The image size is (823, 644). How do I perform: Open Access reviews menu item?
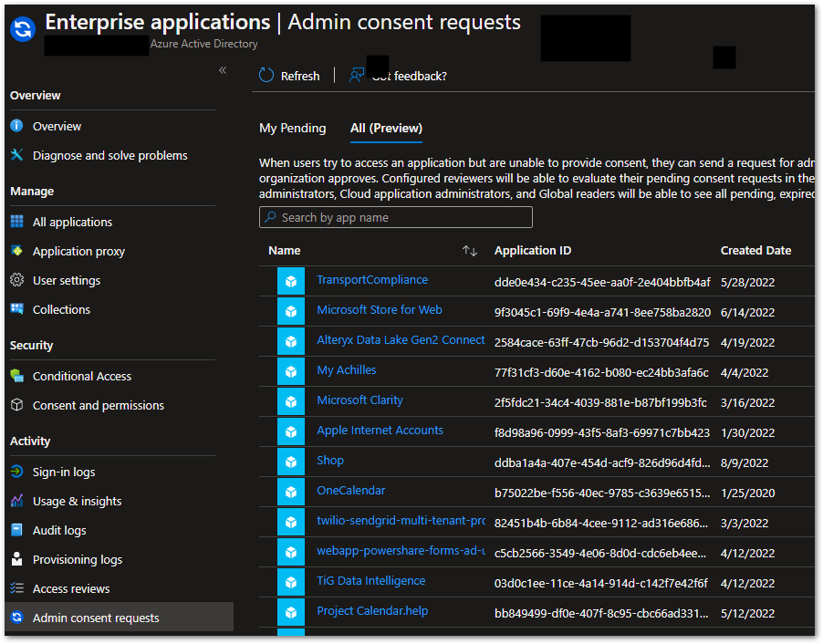[71, 589]
